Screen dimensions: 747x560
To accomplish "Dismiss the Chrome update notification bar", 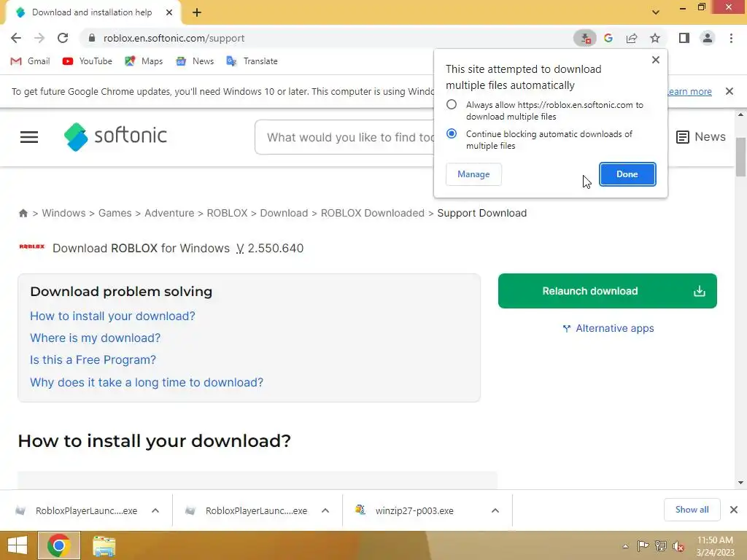I will pos(729,91).
